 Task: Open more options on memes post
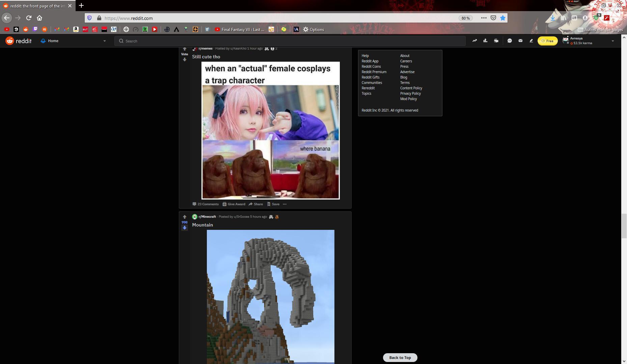tap(284, 204)
